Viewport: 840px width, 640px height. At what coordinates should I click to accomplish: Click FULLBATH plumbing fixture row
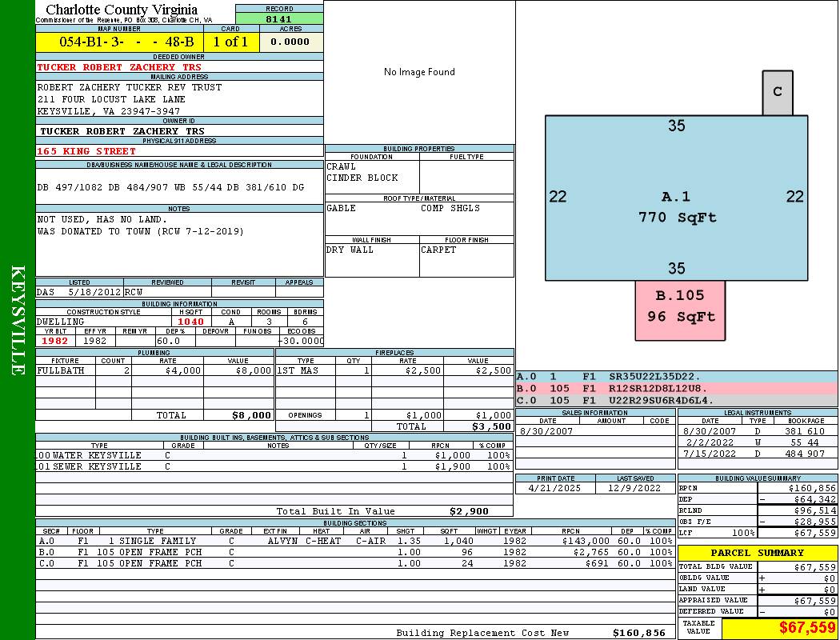point(154,370)
